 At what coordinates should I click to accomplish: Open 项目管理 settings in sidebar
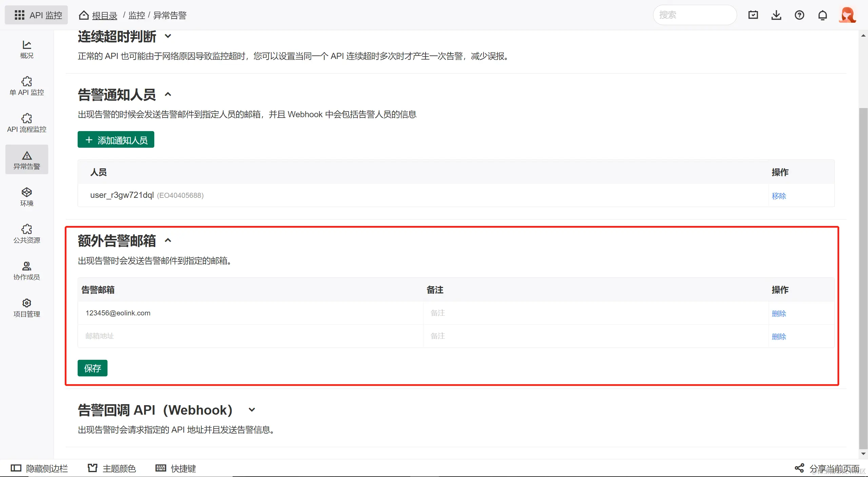click(x=26, y=308)
